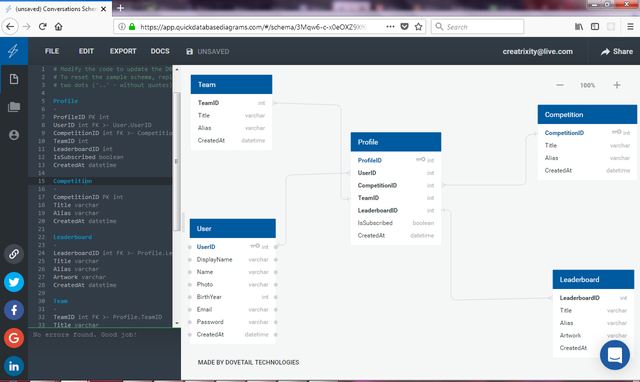Open the EDIT menu
Screen dimensions: 640x382
click(x=86, y=51)
